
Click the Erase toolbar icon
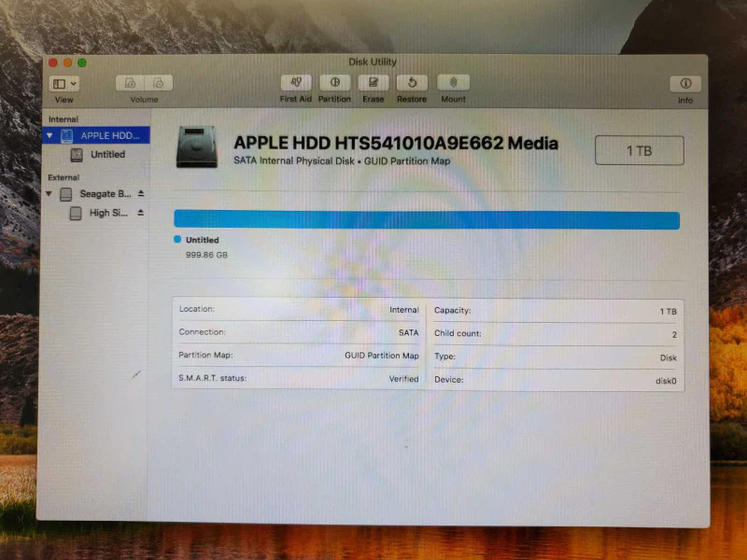373,82
